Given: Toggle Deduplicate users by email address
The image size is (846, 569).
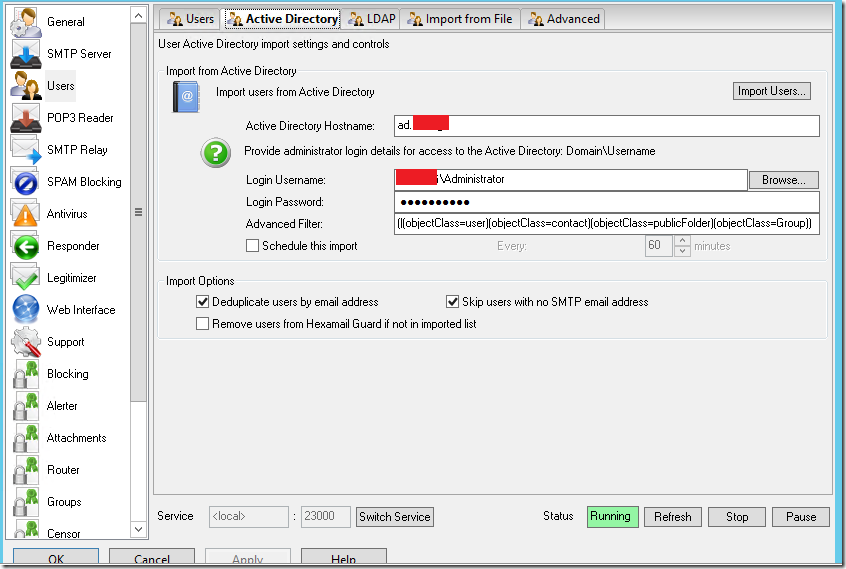Looking at the screenshot, I should pyautogui.click(x=202, y=302).
